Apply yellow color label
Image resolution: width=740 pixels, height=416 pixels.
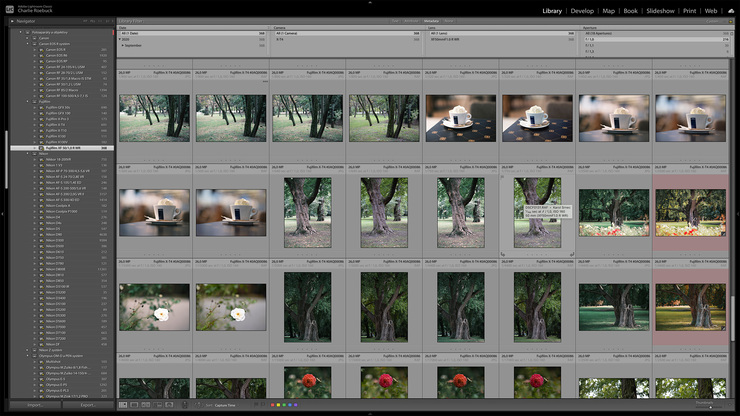[x=278, y=405]
